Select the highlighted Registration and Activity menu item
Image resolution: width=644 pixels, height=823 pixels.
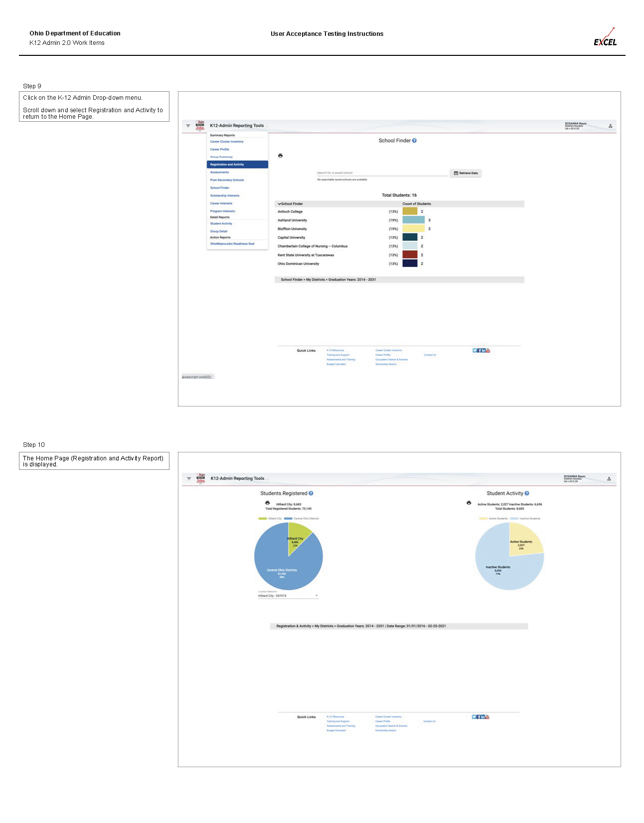coord(237,165)
